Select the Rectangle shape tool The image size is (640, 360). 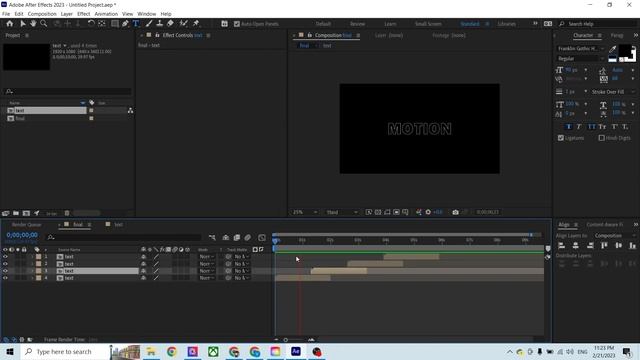(x=115, y=24)
